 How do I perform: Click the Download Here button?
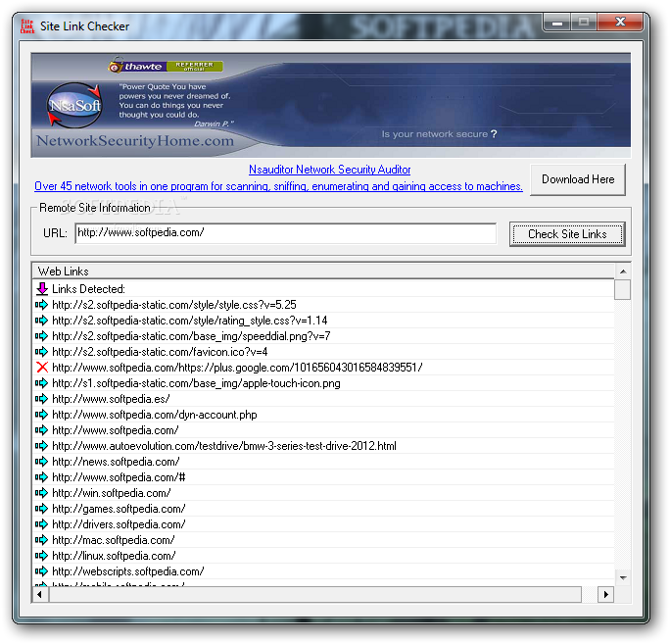(578, 179)
